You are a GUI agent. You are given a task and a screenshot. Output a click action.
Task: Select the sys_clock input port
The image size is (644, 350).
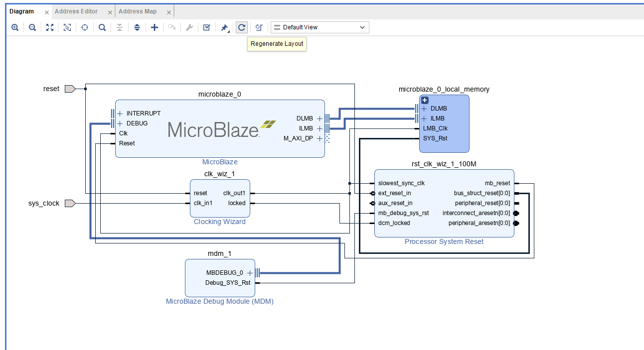click(x=70, y=203)
